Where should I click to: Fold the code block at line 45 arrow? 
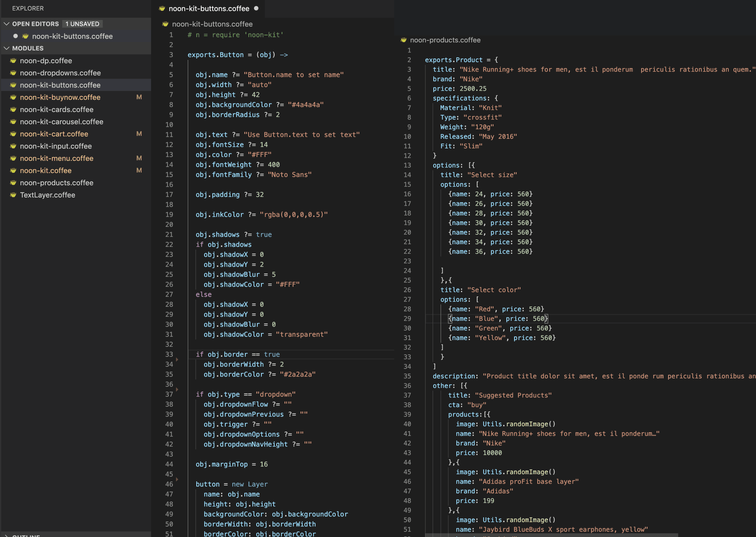click(x=177, y=479)
